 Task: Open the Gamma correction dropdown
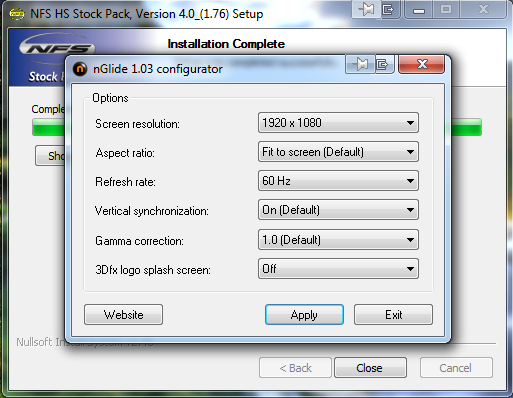coord(338,240)
